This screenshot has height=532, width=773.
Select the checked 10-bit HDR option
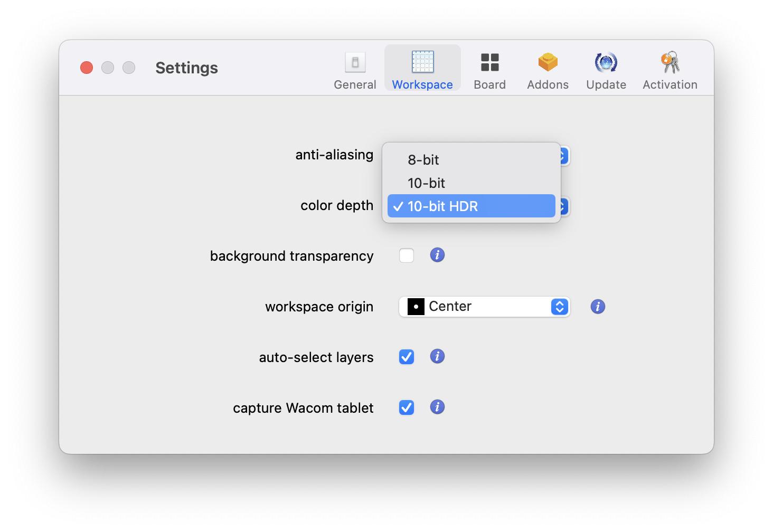(471, 206)
